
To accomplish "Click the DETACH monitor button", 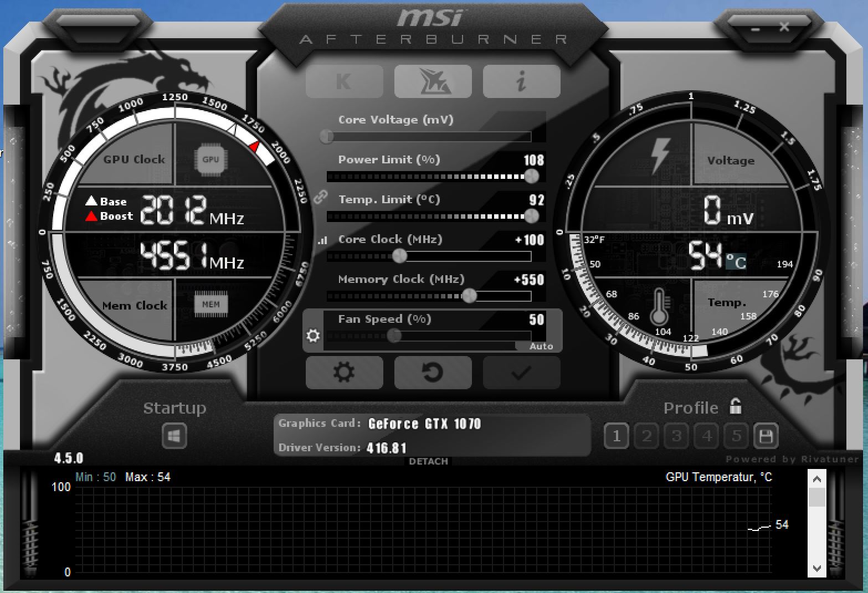I will coord(428,461).
